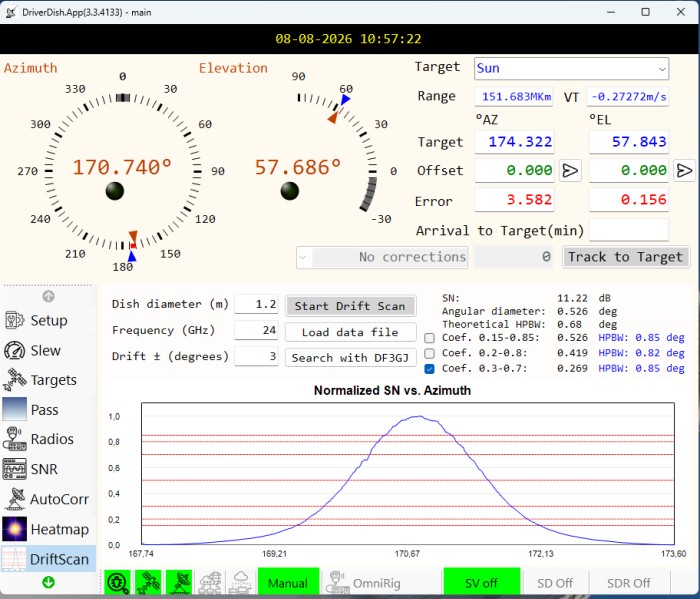Open the Radios panel
The image size is (700, 599).
48,439
